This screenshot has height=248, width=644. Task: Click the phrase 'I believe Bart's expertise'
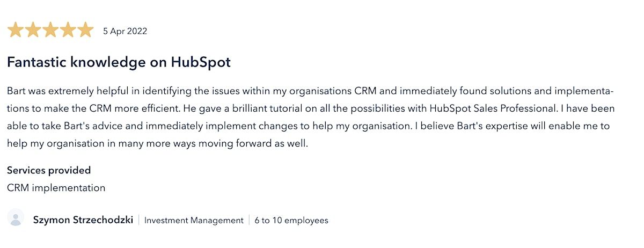(480, 126)
